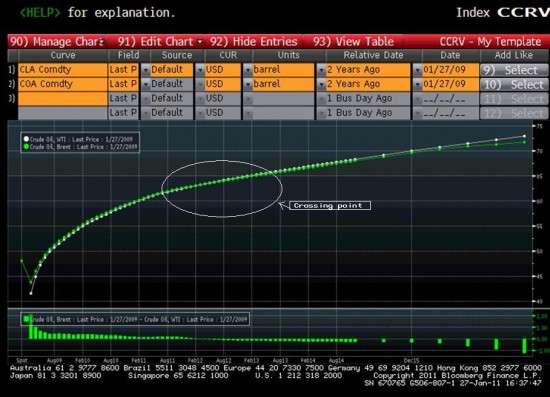Screen dimensions: 550x397
Task: Click the 9) Select button
Action: click(514, 70)
